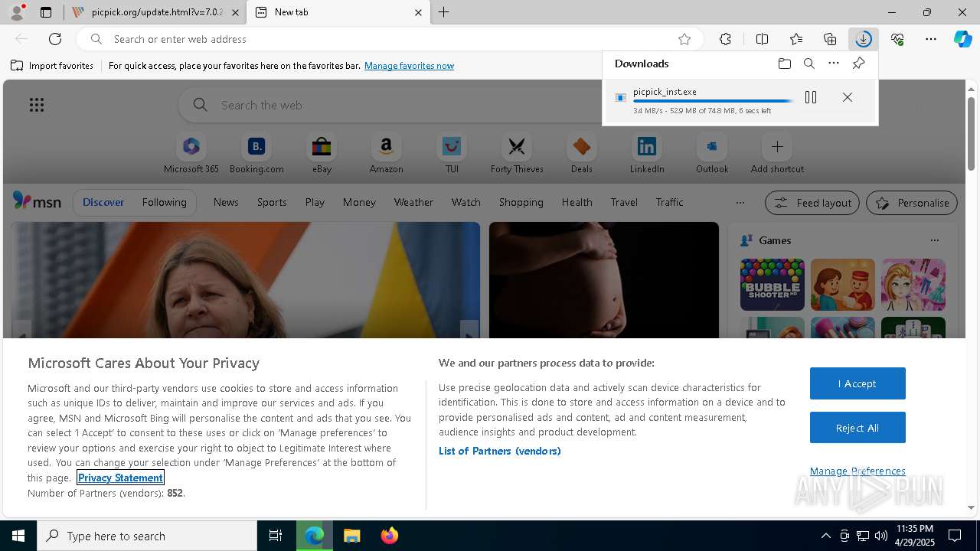Open Amazon shortcut

[x=386, y=154]
